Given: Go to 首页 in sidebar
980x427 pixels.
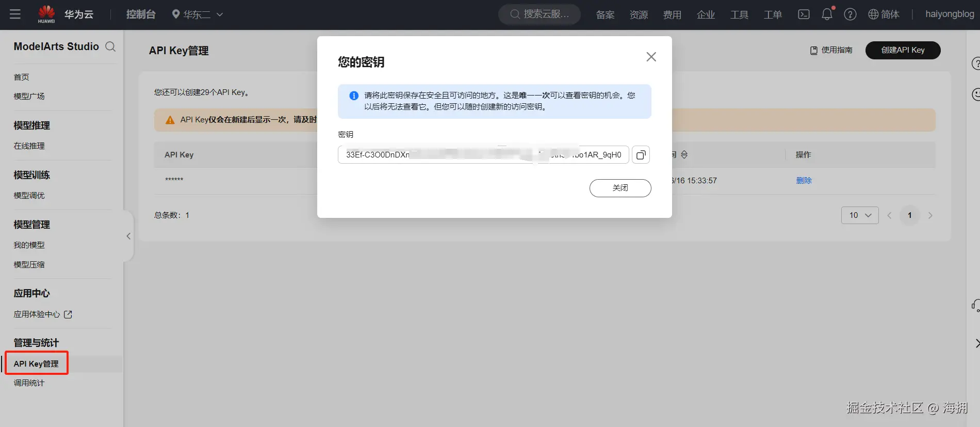Looking at the screenshot, I should click(21, 77).
